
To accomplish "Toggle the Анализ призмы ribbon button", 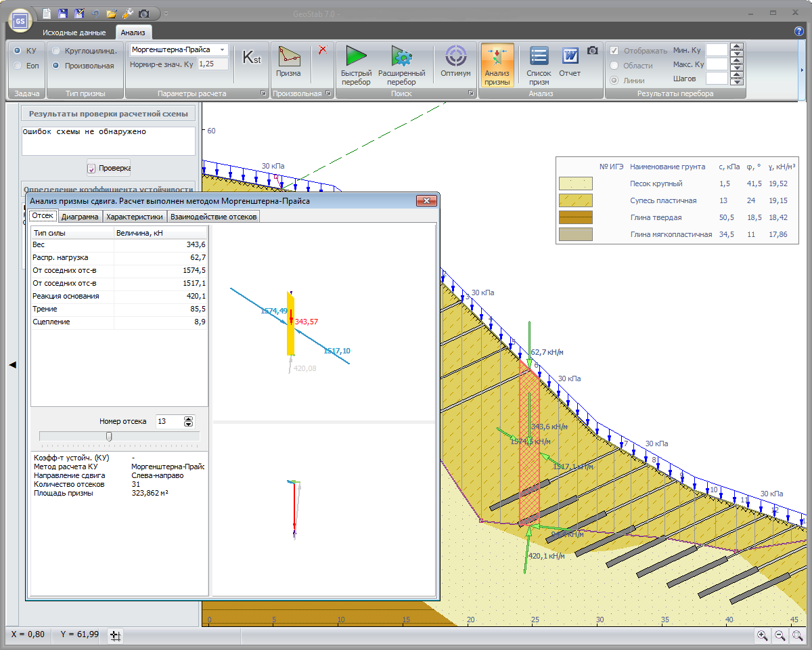I will point(497,65).
